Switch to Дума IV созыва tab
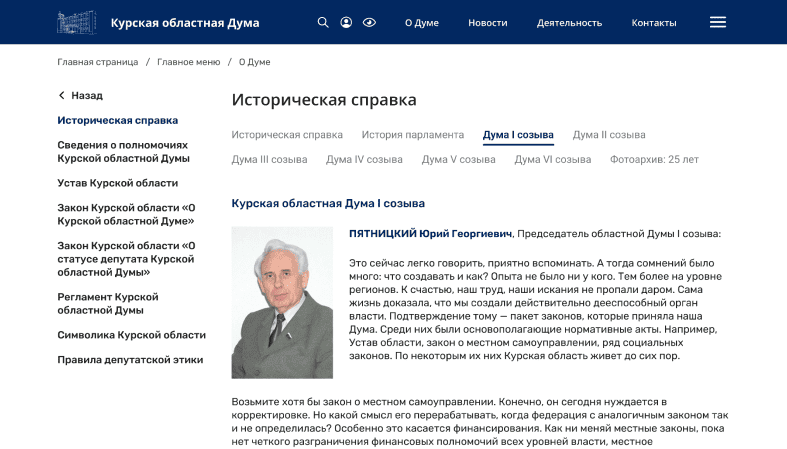 pyautogui.click(x=364, y=160)
